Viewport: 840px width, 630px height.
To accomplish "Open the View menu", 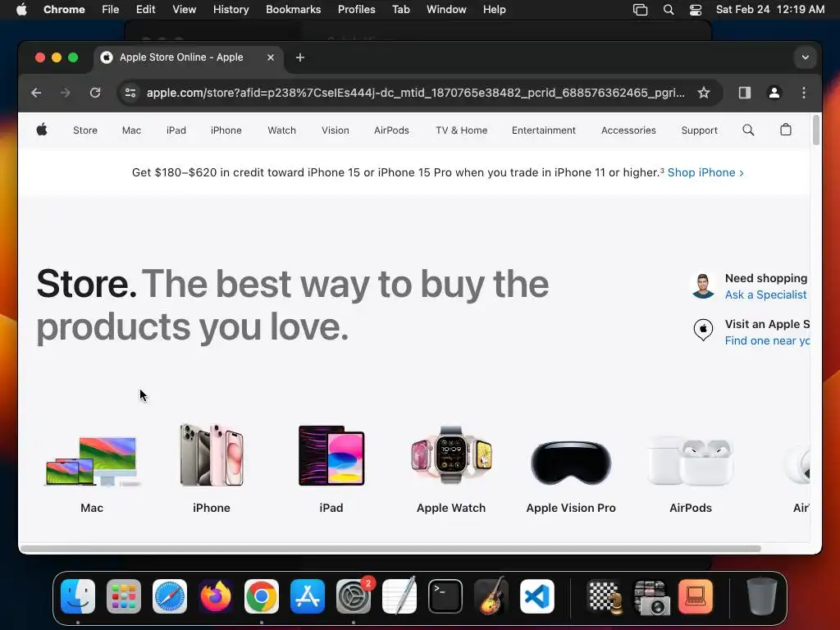I will (x=184, y=10).
